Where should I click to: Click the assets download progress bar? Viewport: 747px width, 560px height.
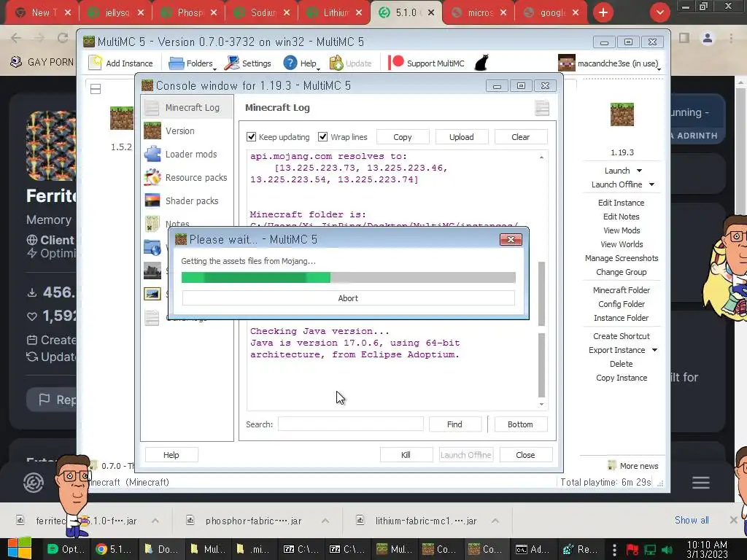[348, 277]
